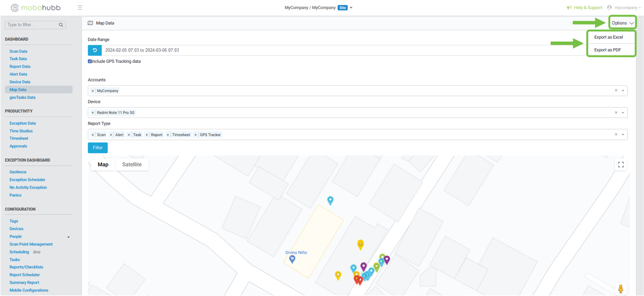Image resolution: width=644 pixels, height=296 pixels.
Task: Select Export as Excel option
Action: pyautogui.click(x=608, y=37)
